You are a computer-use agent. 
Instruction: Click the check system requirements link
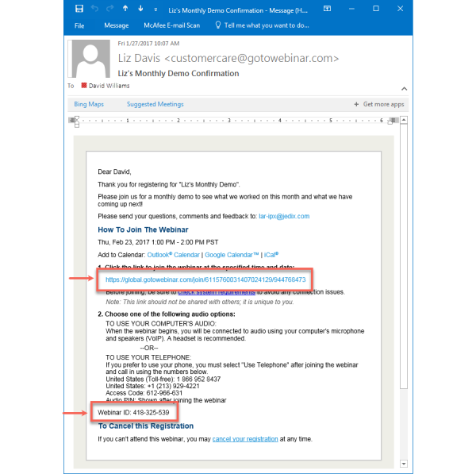[217, 293]
